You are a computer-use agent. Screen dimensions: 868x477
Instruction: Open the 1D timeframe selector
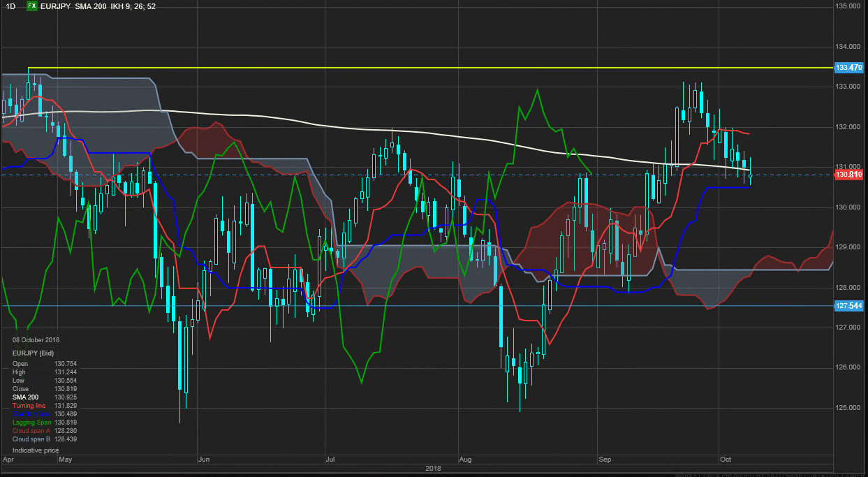(10, 6)
